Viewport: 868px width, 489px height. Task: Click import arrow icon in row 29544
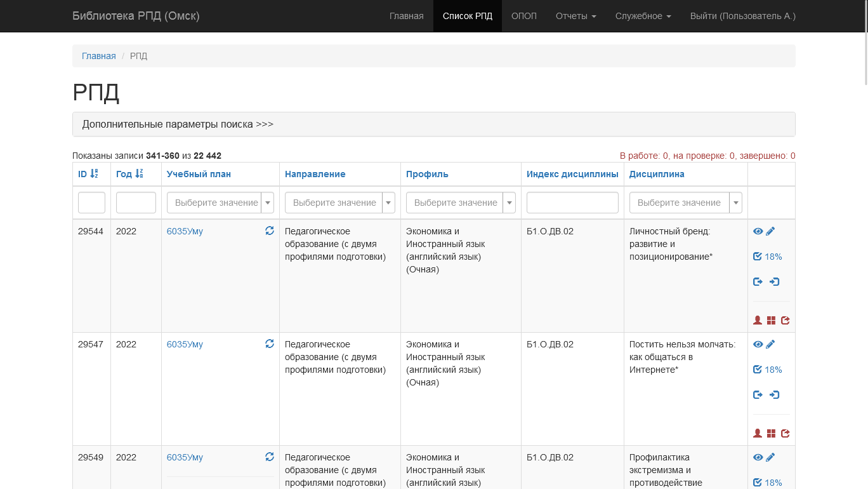tap(774, 282)
